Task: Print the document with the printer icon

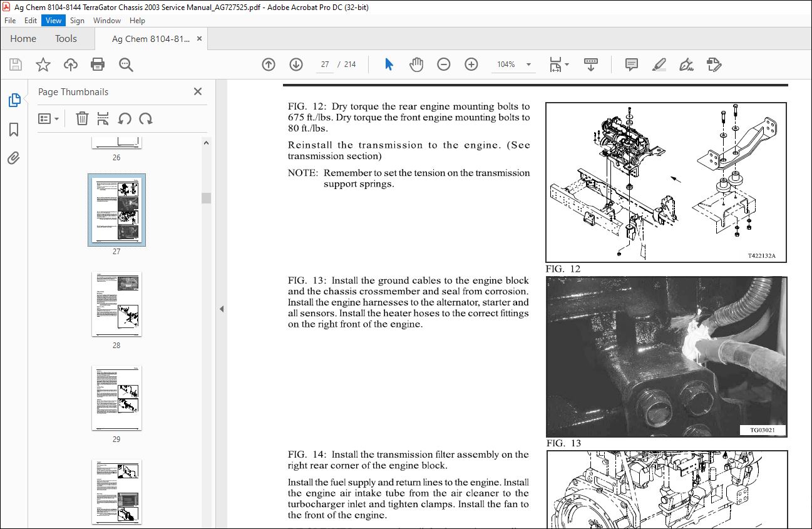Action: click(x=98, y=64)
